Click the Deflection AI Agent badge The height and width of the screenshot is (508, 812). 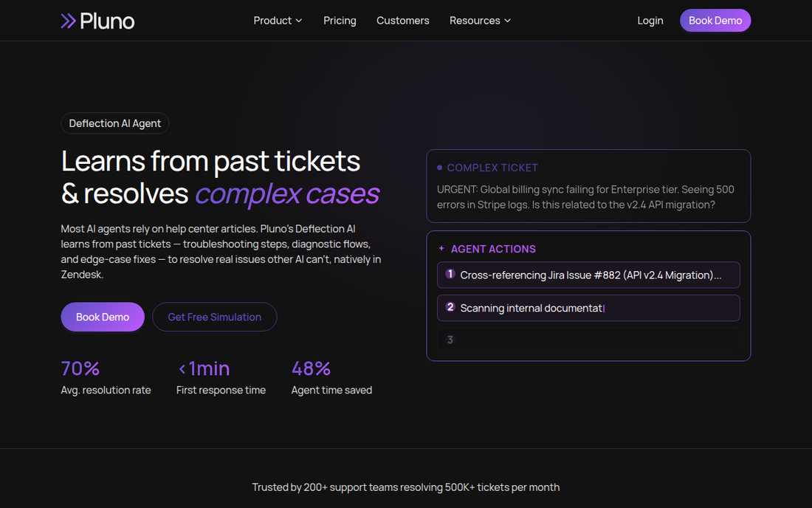pyautogui.click(x=115, y=123)
